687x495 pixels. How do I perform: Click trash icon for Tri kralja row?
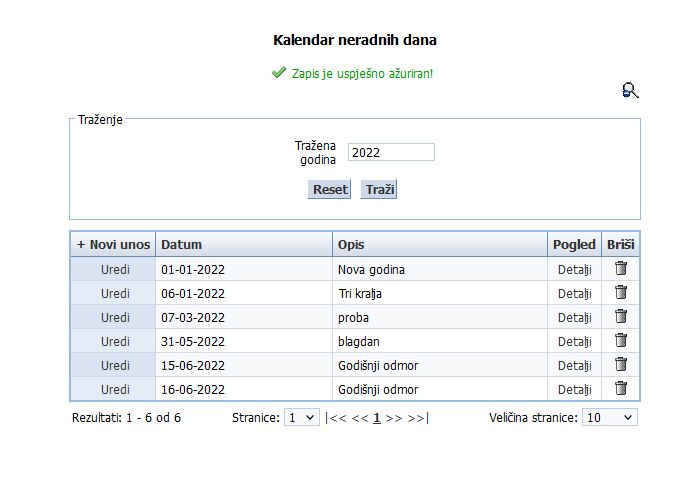pos(620,293)
